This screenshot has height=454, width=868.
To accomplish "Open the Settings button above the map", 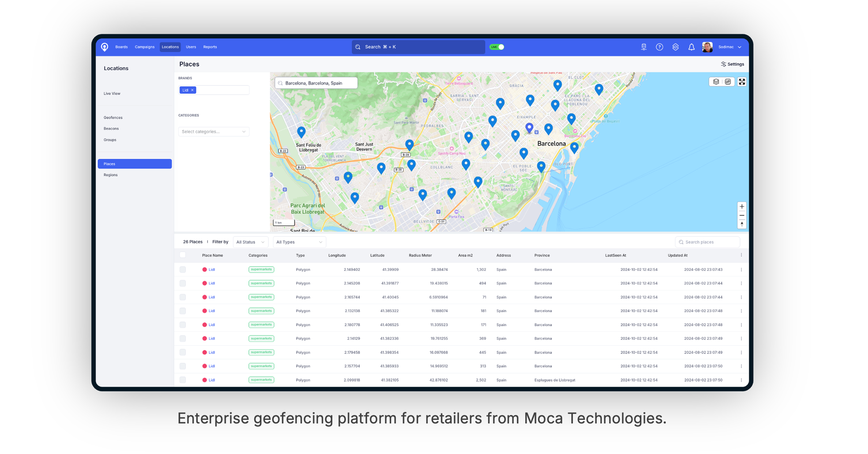I will (x=732, y=64).
